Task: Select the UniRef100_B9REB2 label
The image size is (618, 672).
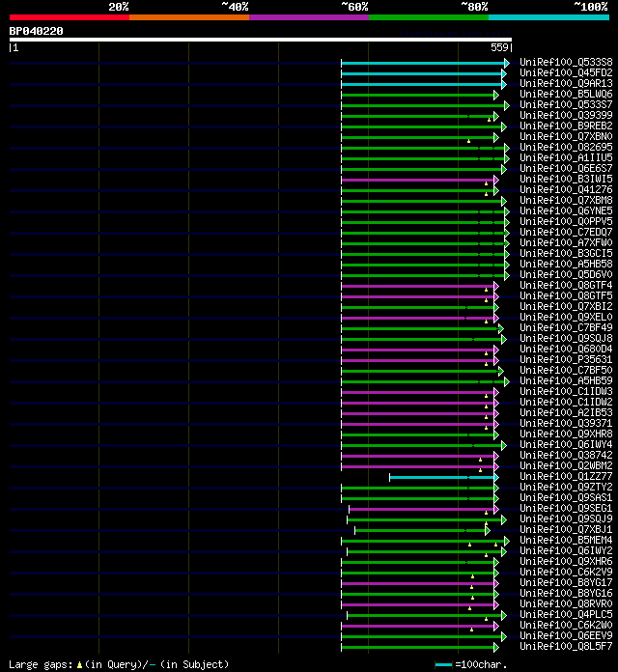Action: pos(566,126)
